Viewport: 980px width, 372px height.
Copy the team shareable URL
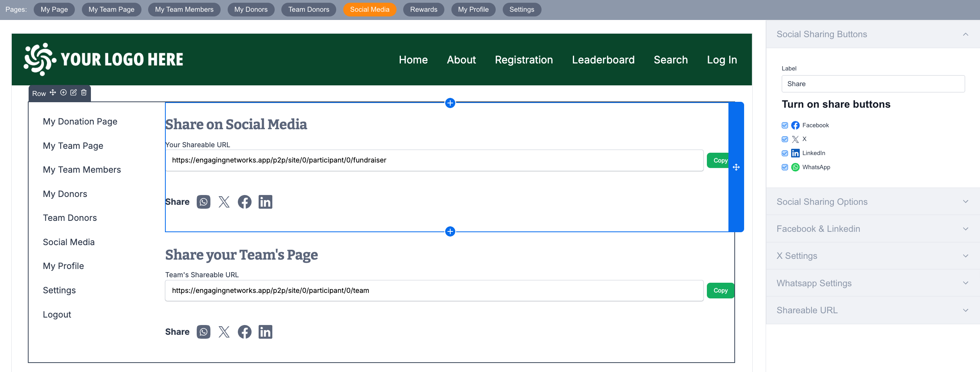pos(720,291)
